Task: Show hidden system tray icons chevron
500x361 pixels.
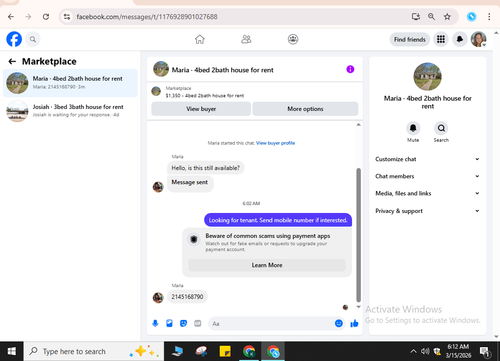Action: (x=413, y=351)
